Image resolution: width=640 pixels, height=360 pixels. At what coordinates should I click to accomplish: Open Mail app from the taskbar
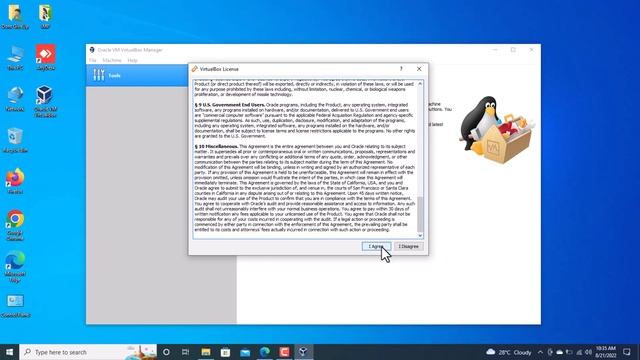(245, 352)
